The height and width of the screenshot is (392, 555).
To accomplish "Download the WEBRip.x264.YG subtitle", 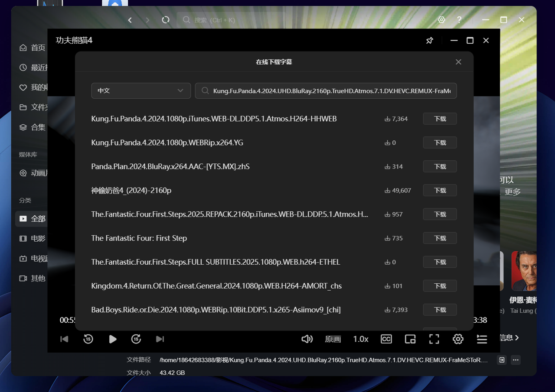I will [x=440, y=143].
